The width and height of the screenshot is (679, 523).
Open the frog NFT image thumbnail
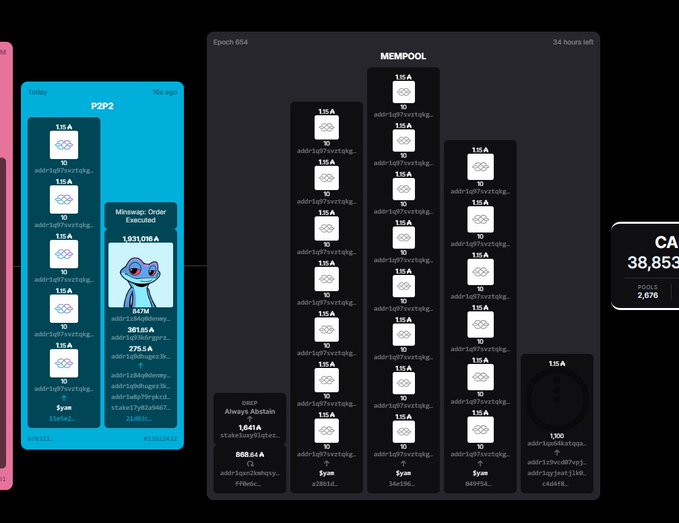[141, 275]
